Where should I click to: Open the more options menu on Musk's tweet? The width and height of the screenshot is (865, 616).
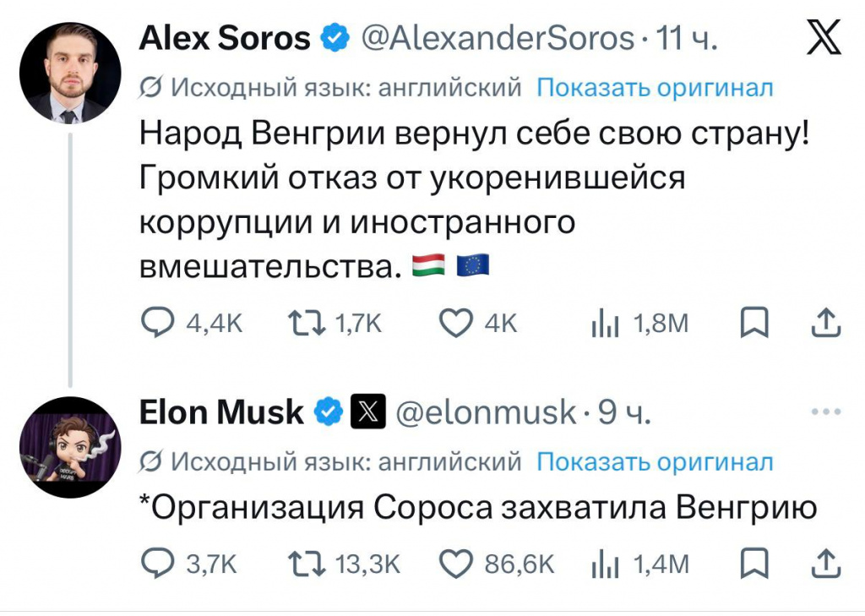(x=826, y=410)
